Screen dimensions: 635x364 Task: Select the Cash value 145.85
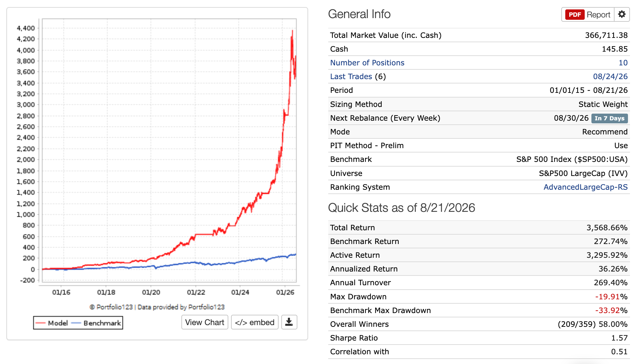click(x=615, y=49)
